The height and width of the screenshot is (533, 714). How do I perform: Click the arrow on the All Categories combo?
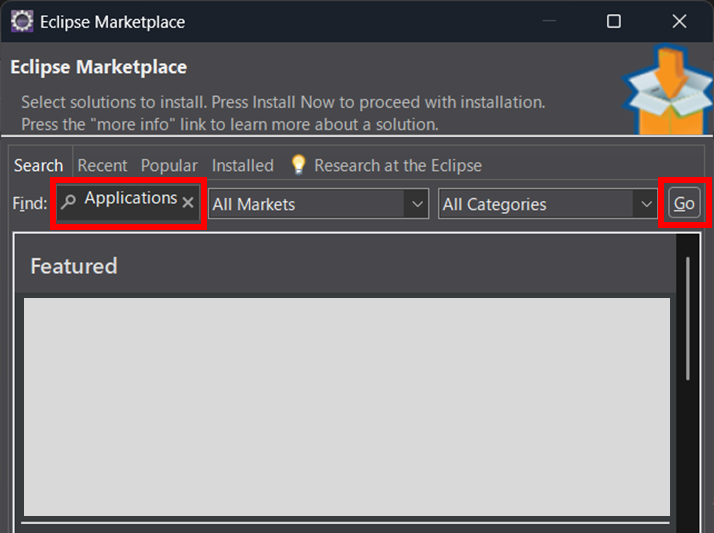(646, 204)
